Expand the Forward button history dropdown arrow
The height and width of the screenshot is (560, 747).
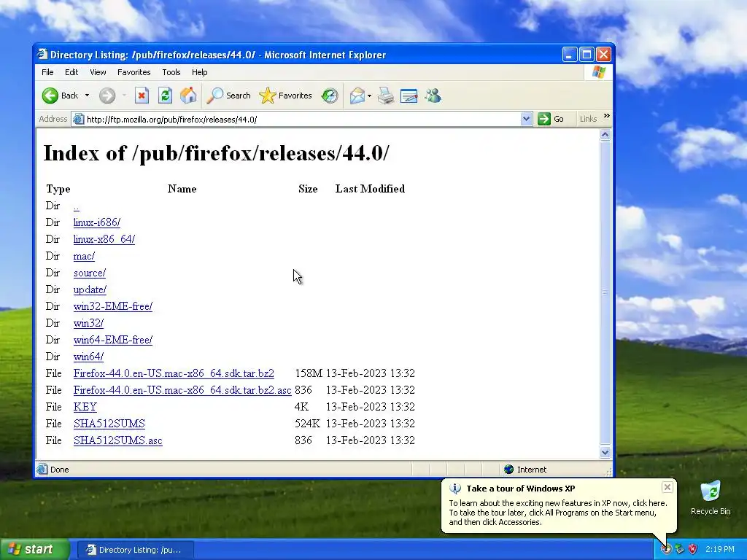(124, 96)
